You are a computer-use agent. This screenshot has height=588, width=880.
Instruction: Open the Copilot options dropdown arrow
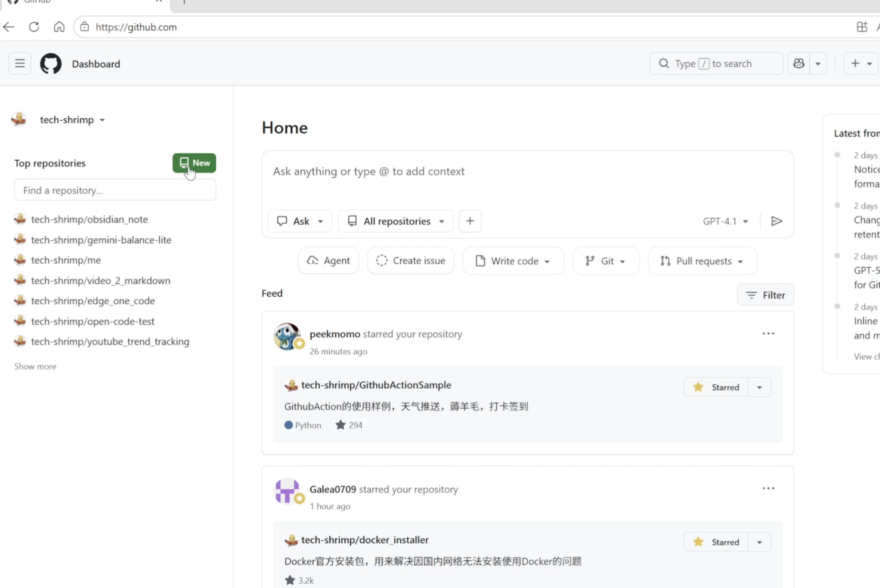[818, 63]
